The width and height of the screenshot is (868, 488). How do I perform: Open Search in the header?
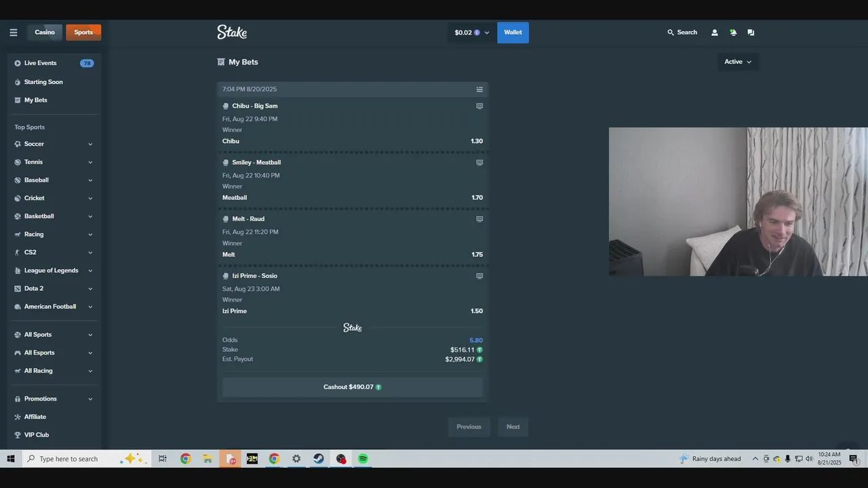682,33
